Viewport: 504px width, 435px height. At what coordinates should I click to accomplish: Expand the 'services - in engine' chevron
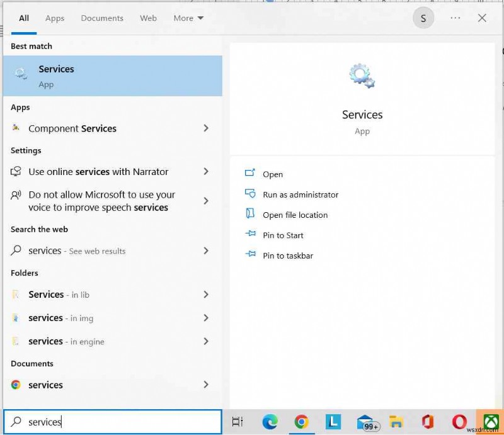(x=206, y=341)
